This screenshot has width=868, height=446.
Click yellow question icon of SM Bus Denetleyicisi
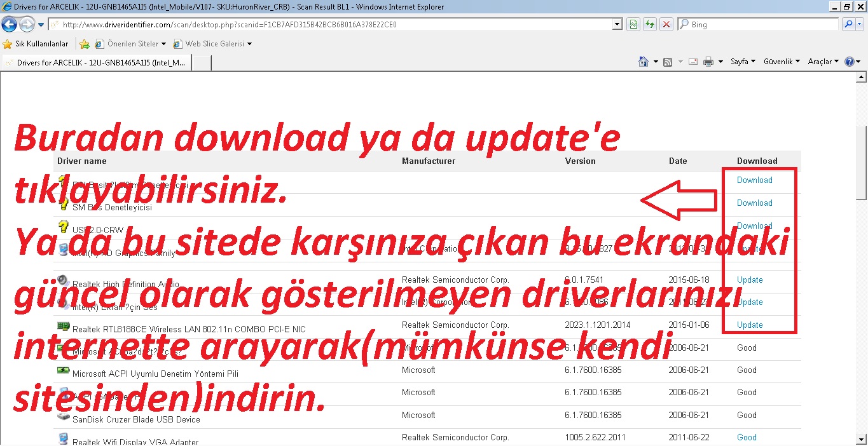63,205
